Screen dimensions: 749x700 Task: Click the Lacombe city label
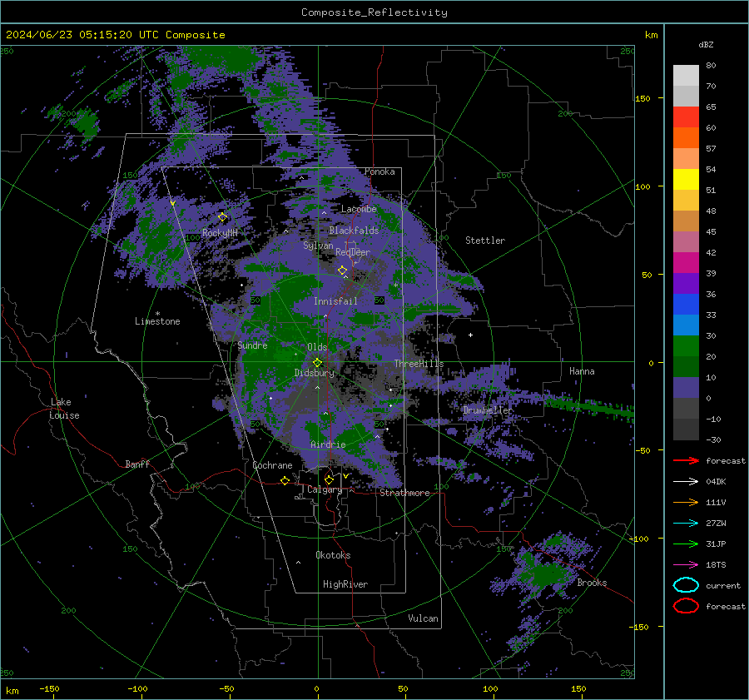pos(359,209)
